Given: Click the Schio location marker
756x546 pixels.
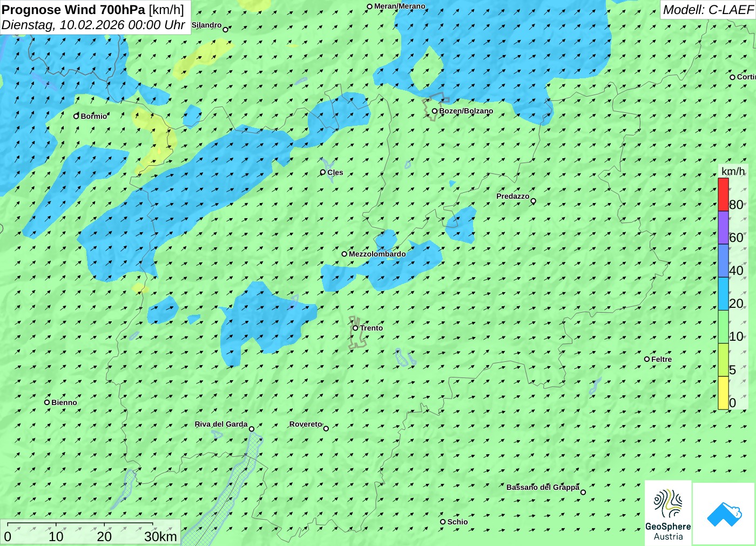Looking at the screenshot, I should [x=443, y=522].
